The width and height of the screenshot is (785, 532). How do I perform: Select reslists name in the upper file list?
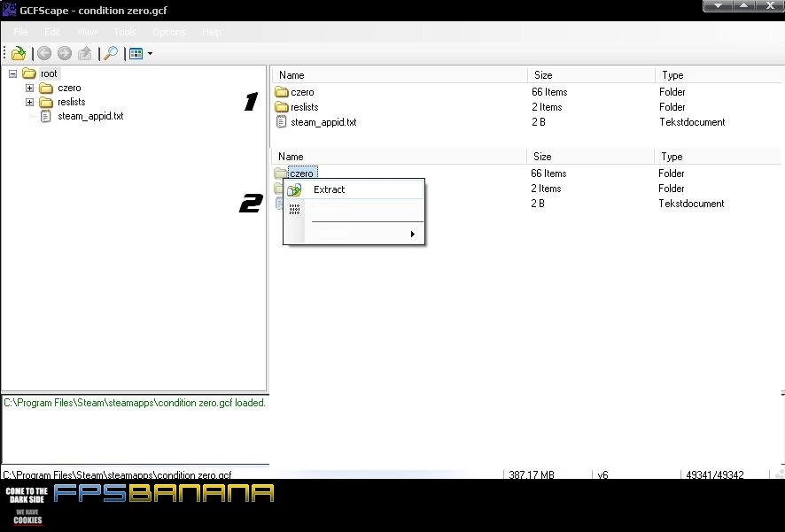pyautogui.click(x=305, y=107)
